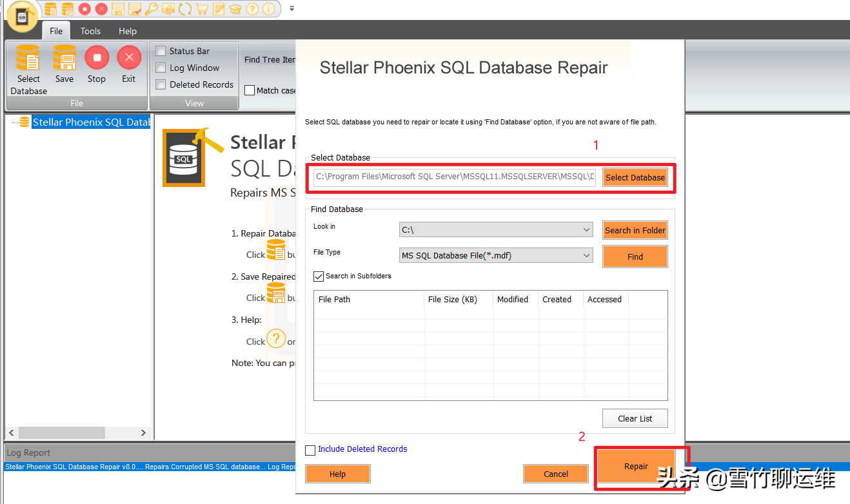This screenshot has width=850, height=504.
Task: Open the Help menu tab
Action: click(x=128, y=31)
